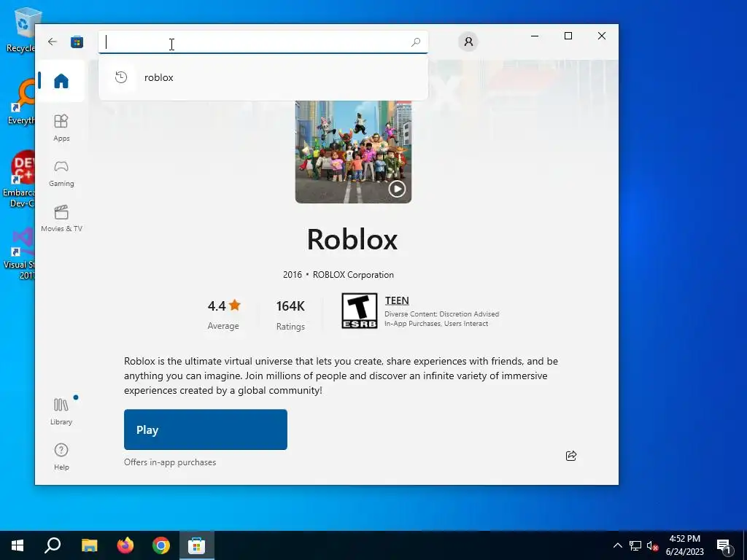The width and height of the screenshot is (747, 560).
Task: Switch to the Gaming section
Action: [61, 174]
